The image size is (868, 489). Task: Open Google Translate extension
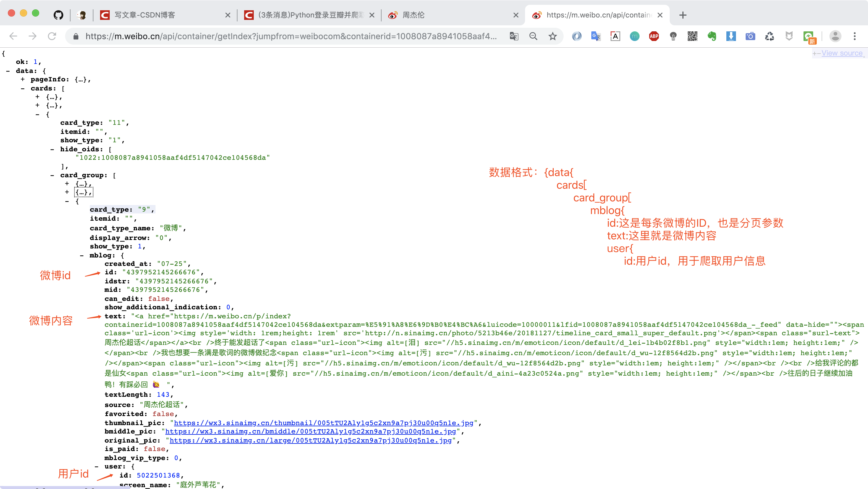tap(596, 36)
